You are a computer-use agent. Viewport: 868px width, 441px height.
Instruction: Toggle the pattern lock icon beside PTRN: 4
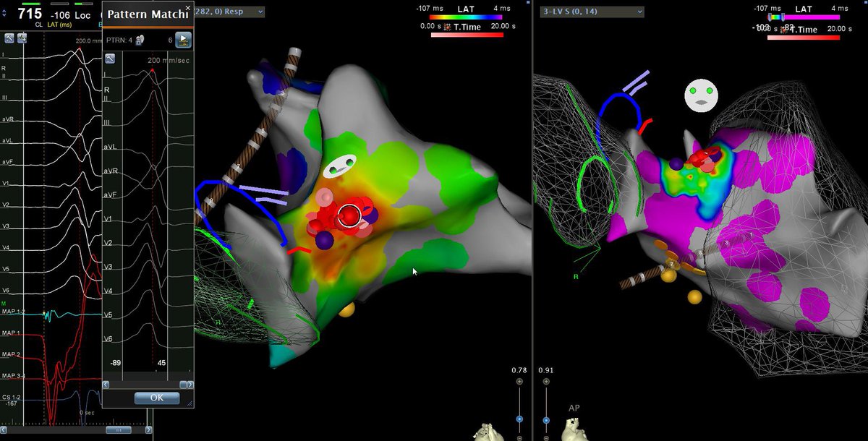pos(140,40)
